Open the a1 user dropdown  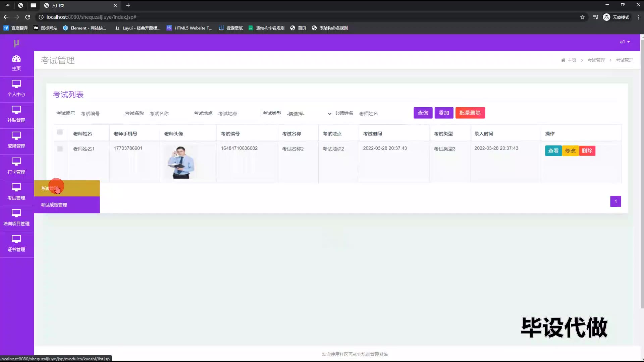[625, 42]
